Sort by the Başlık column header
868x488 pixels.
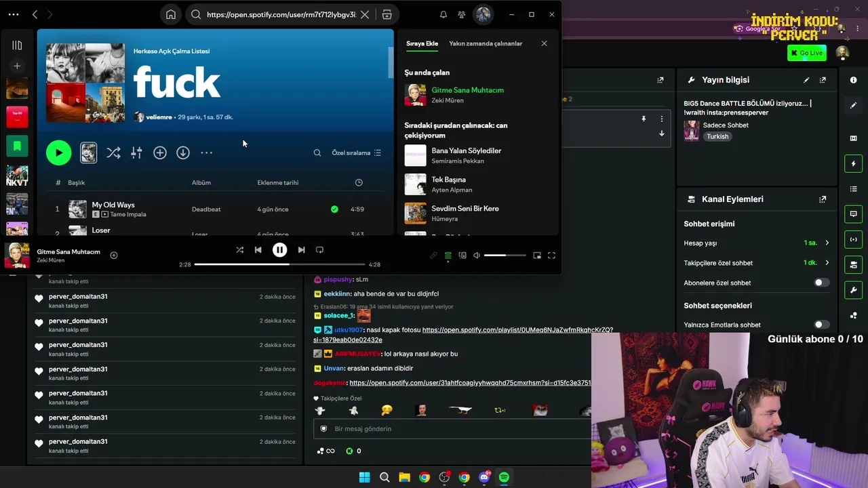76,183
